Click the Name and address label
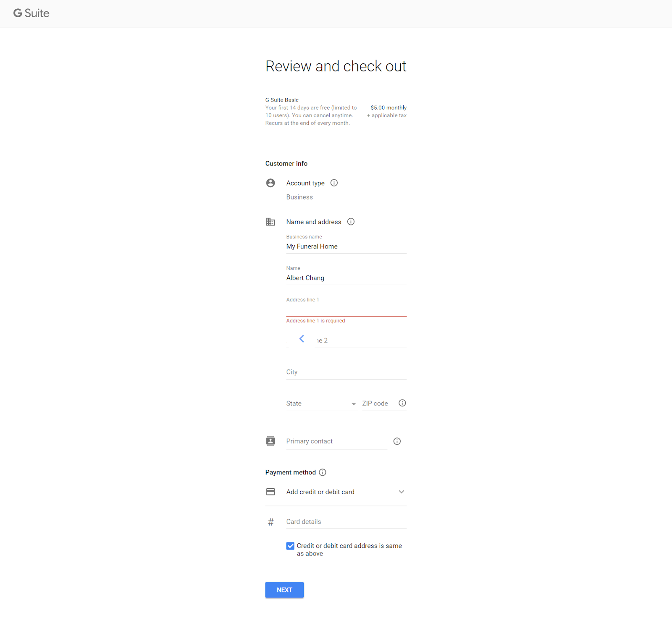Screen dimensions: 672x618 tap(314, 222)
